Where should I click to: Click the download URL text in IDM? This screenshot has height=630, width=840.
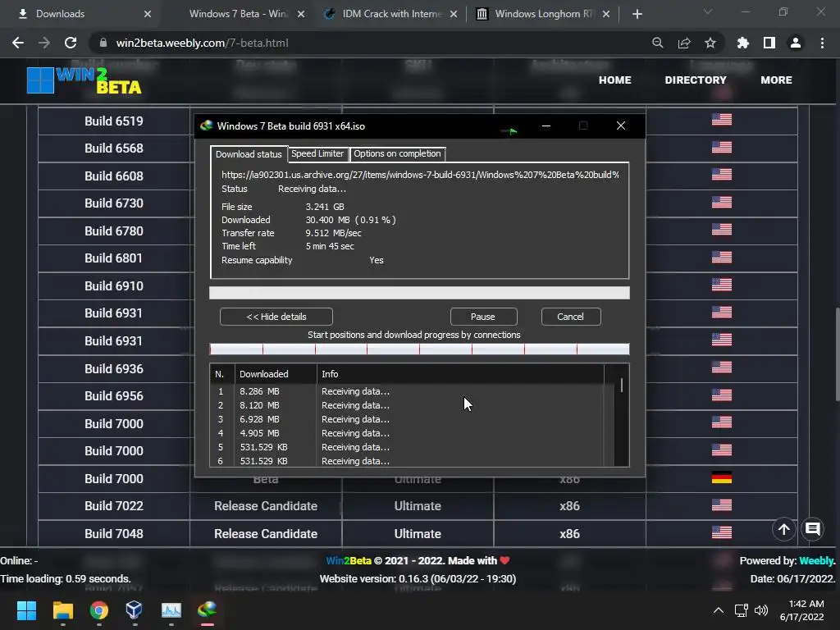point(420,175)
